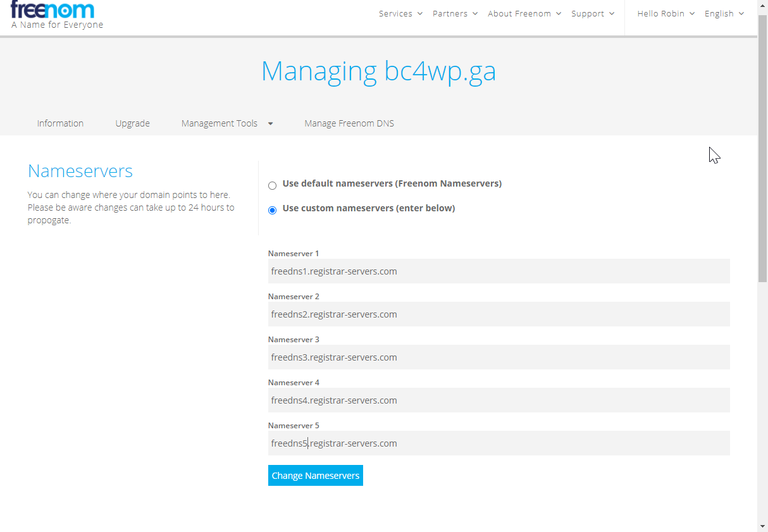Click into the Nameserver 3 field
The image size is (768, 532).
pos(499,357)
